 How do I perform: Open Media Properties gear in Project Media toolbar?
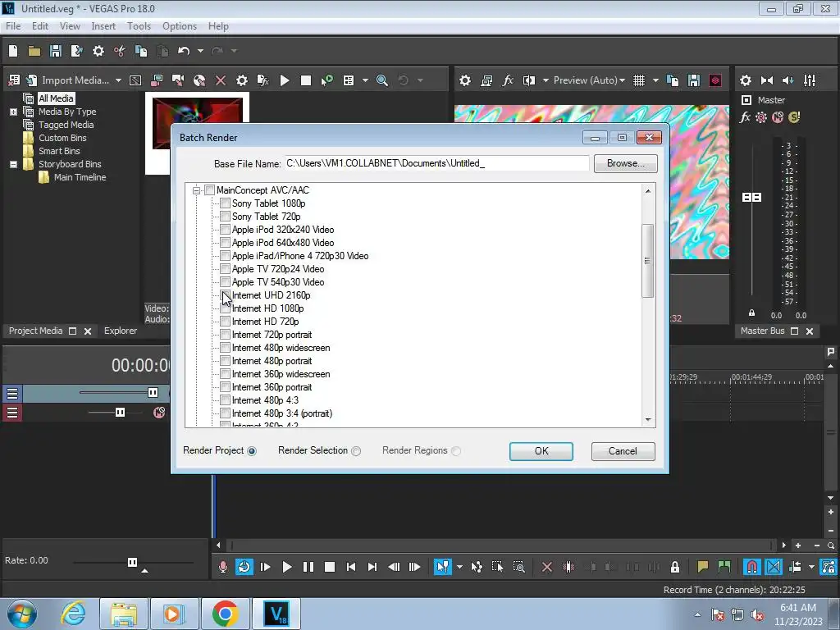coord(242,80)
